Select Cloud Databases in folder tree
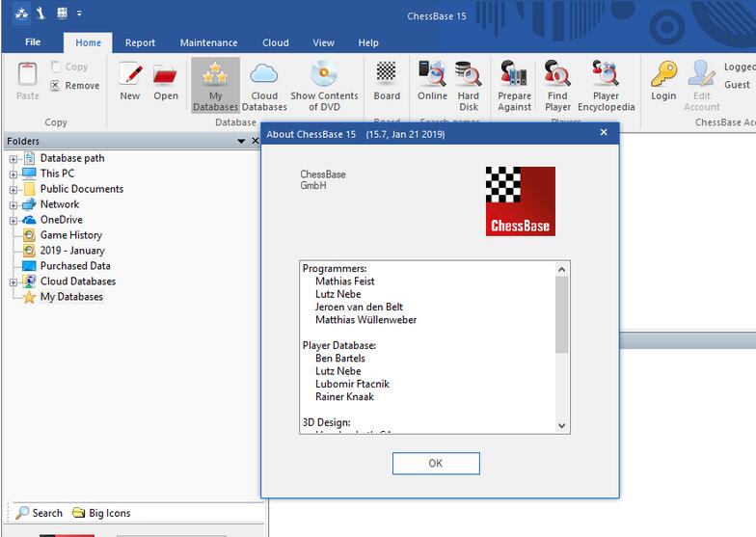Image resolution: width=756 pixels, height=537 pixels. point(77,282)
